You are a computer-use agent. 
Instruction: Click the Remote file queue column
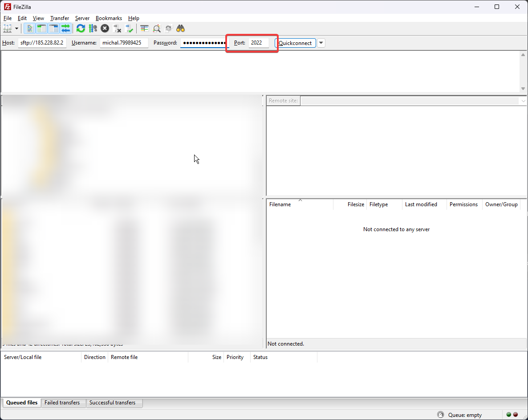tap(148, 357)
